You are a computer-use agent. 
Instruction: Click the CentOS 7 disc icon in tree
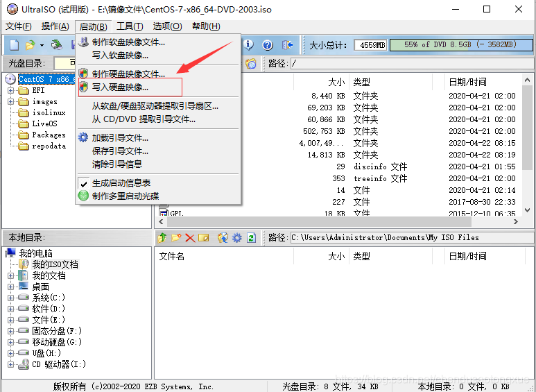coord(10,79)
